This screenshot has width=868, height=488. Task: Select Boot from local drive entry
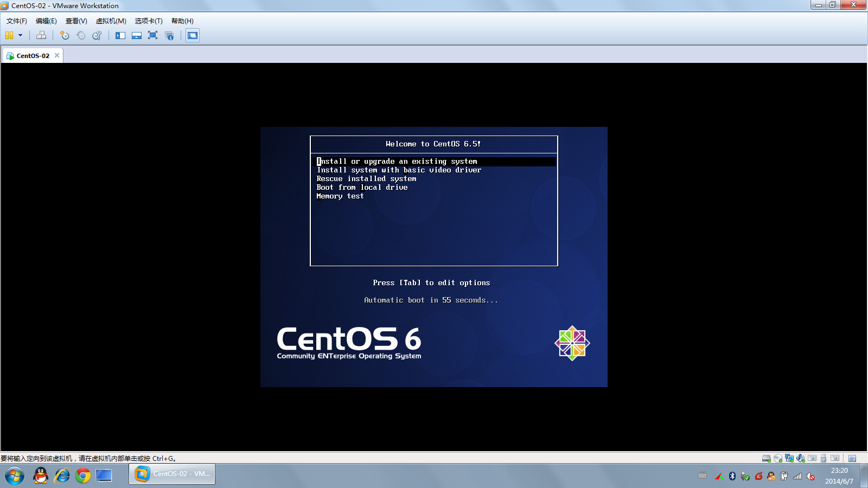pyautogui.click(x=362, y=188)
